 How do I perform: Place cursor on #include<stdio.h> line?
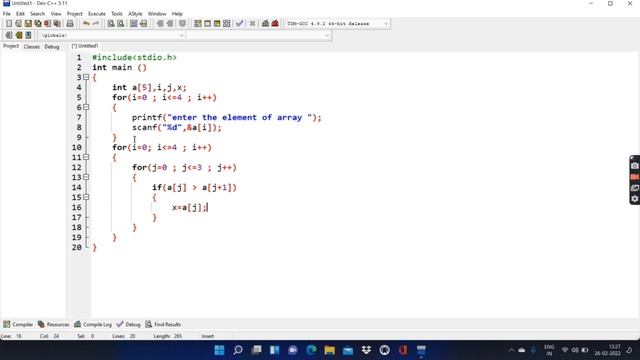[134, 58]
